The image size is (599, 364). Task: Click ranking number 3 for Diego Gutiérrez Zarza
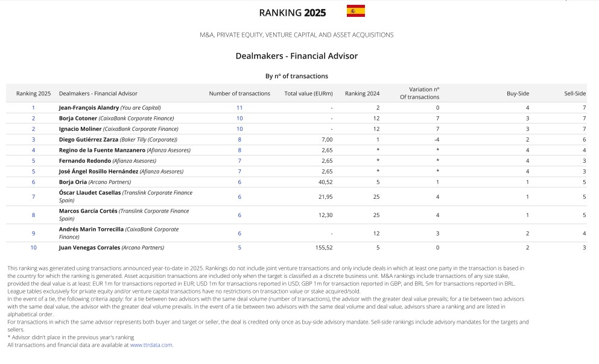(33, 139)
